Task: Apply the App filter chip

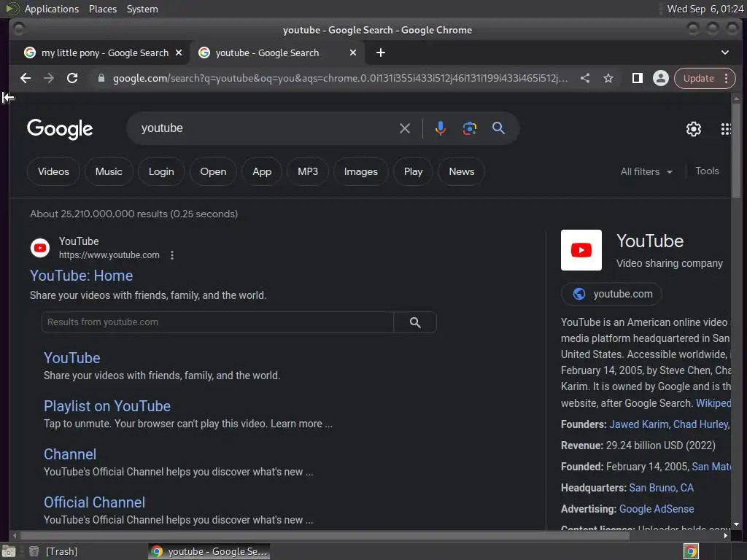Action: (x=262, y=171)
